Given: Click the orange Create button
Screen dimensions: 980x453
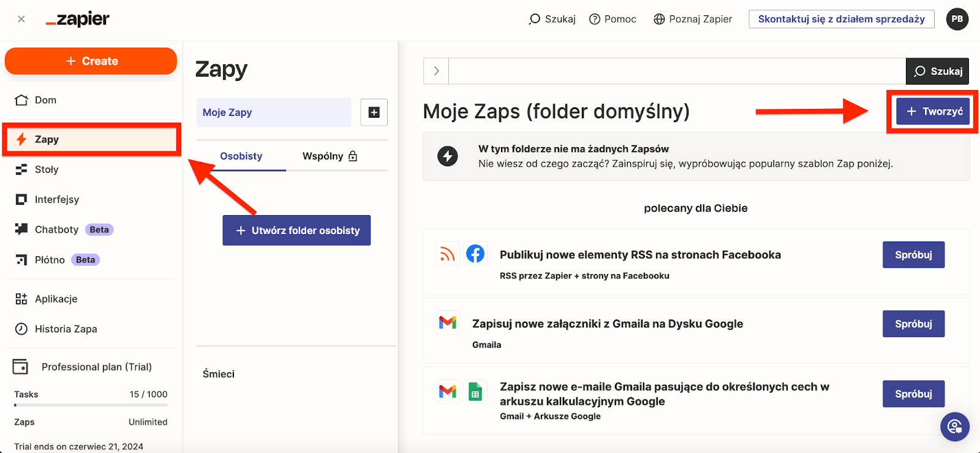Looking at the screenshot, I should point(91,61).
